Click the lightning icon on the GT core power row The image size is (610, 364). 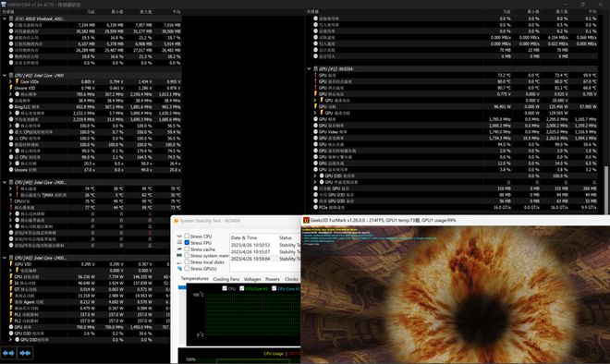pyautogui.click(x=11, y=289)
